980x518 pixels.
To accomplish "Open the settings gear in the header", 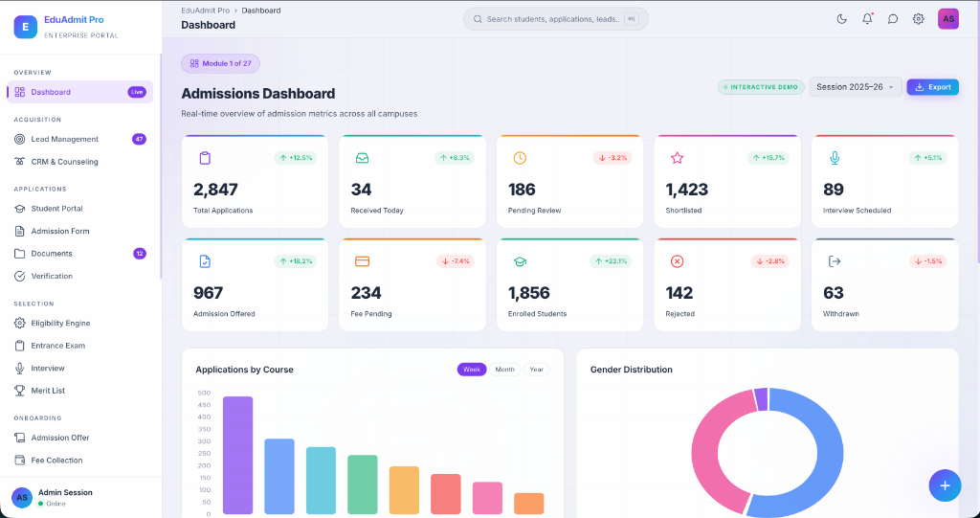I will [x=918, y=19].
